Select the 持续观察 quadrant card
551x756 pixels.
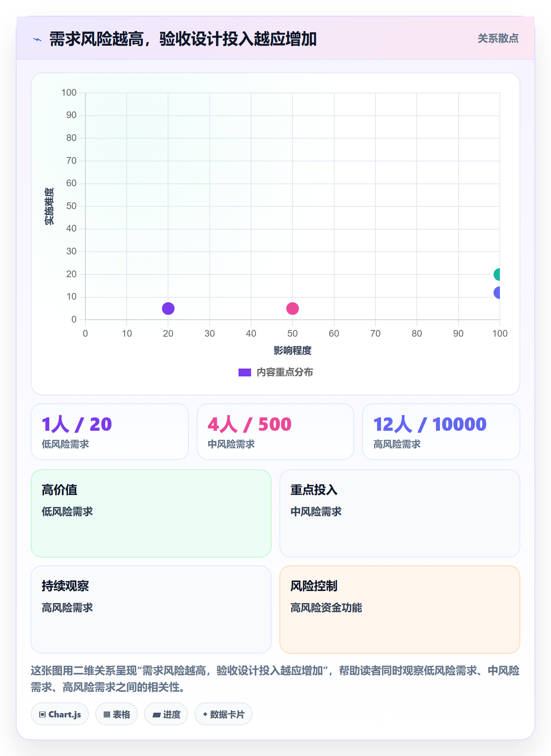(151, 610)
